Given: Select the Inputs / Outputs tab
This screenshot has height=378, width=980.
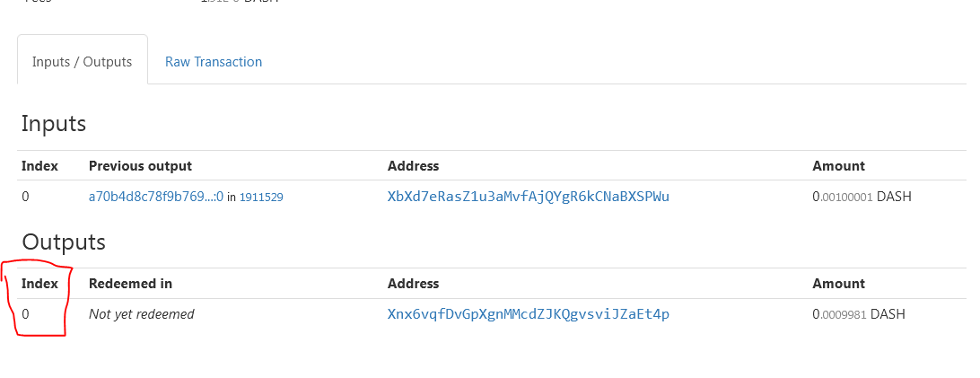Looking at the screenshot, I should pos(83,60).
